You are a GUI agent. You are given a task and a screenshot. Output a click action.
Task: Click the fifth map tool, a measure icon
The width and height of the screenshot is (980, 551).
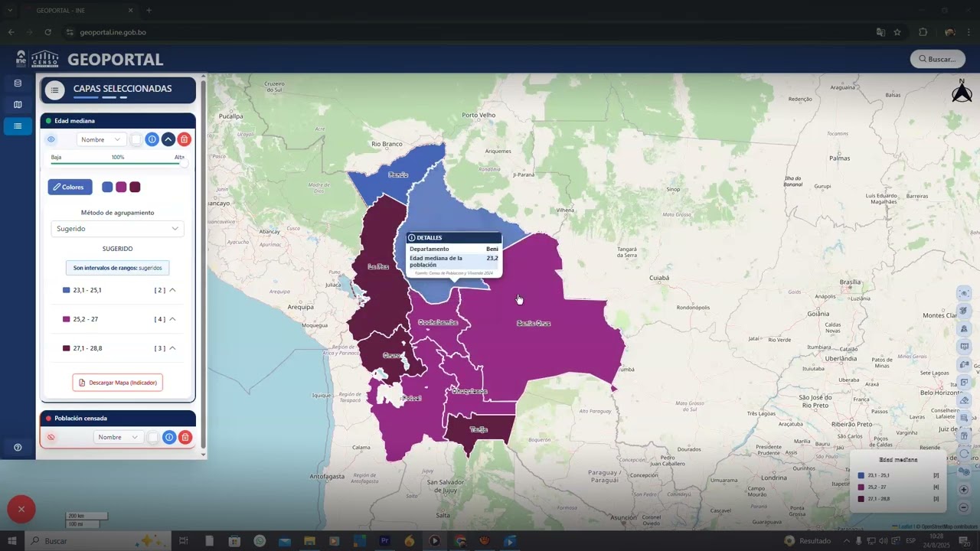(x=964, y=364)
